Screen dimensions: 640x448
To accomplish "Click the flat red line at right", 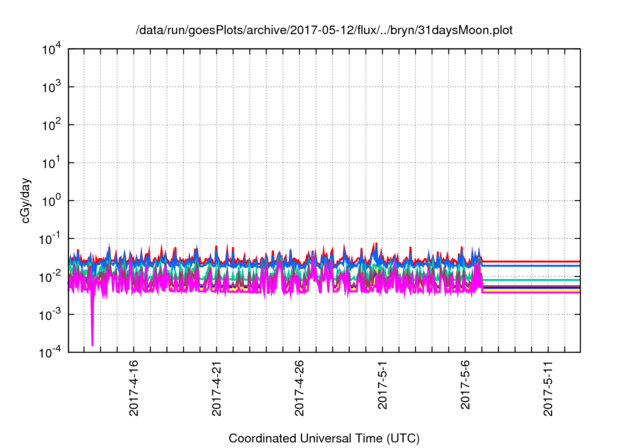I will click(x=530, y=262).
